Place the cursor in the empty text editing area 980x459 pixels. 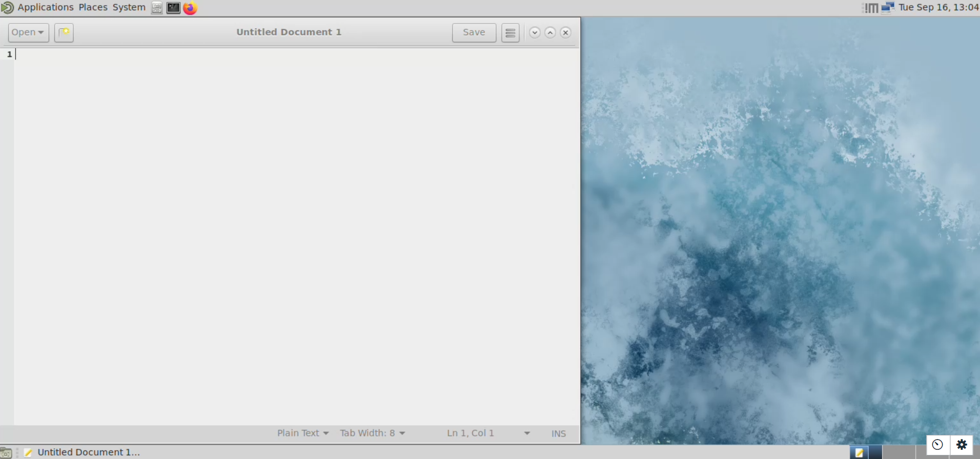pyautogui.click(x=297, y=236)
